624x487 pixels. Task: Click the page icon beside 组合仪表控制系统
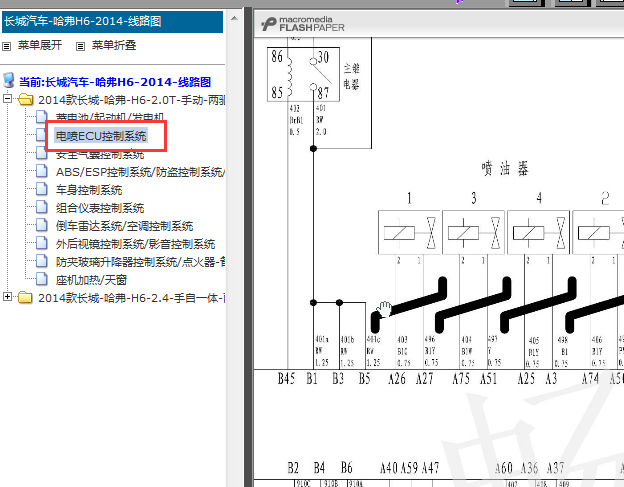point(41,206)
